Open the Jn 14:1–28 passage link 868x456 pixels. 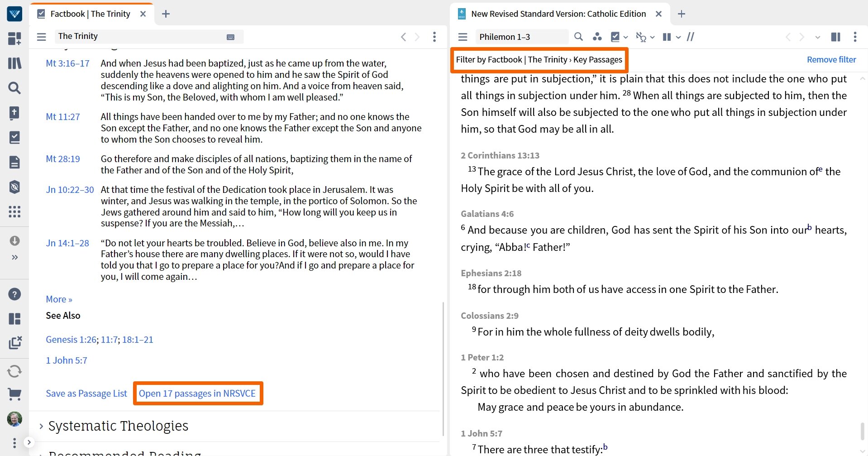67,243
